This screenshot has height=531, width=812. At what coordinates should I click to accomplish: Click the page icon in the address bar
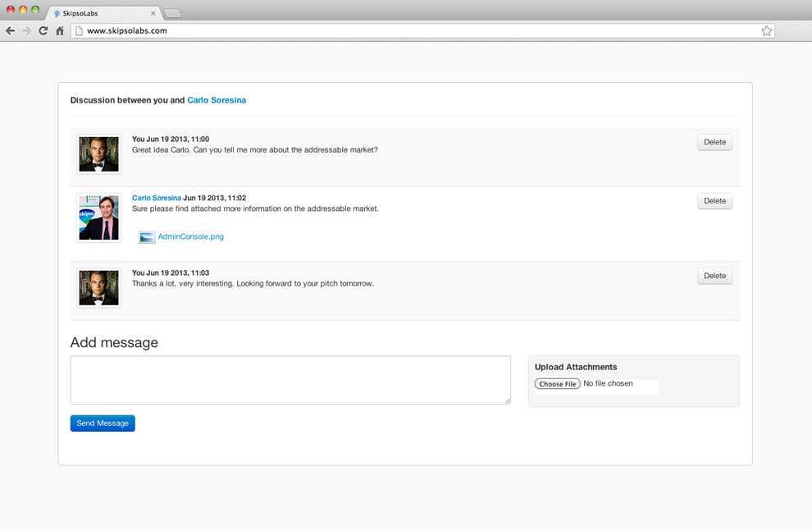coord(80,30)
